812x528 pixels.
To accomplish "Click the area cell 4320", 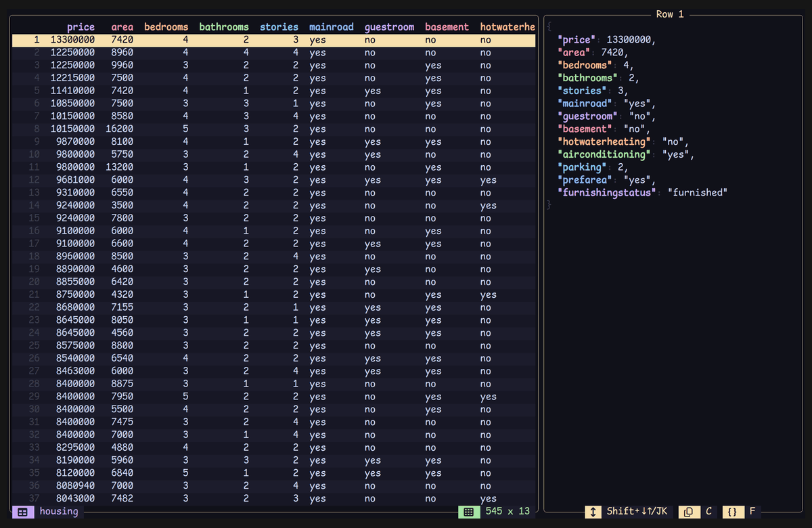I will (x=122, y=294).
